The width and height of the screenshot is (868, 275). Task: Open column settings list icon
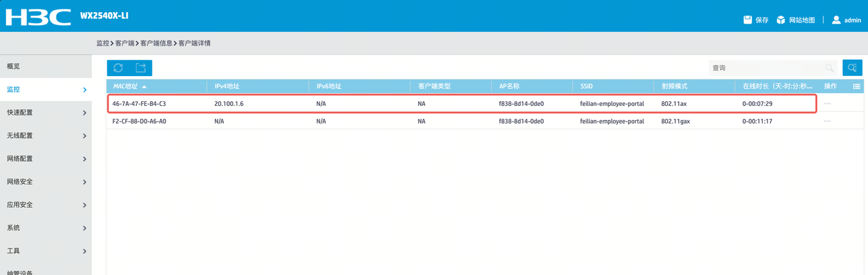coord(856,86)
